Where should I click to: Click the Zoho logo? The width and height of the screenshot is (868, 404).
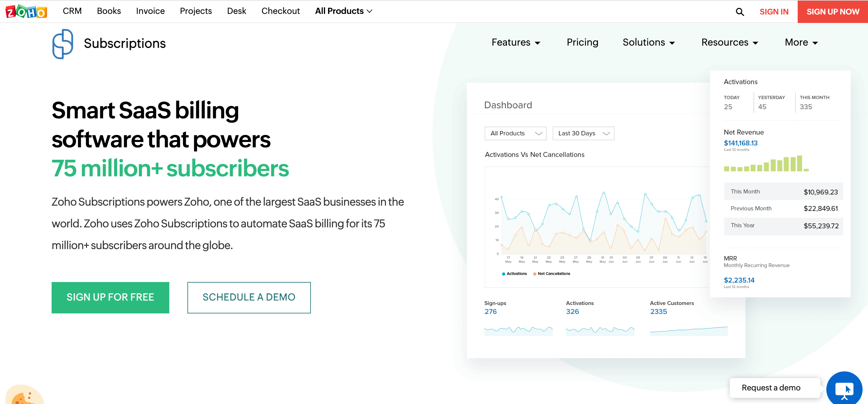point(26,11)
